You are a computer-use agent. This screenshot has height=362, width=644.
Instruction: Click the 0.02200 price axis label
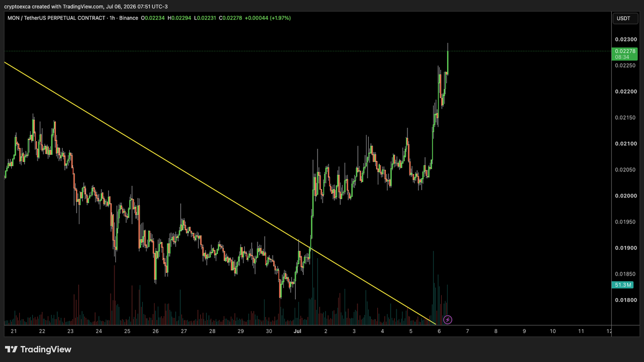pyautogui.click(x=626, y=91)
